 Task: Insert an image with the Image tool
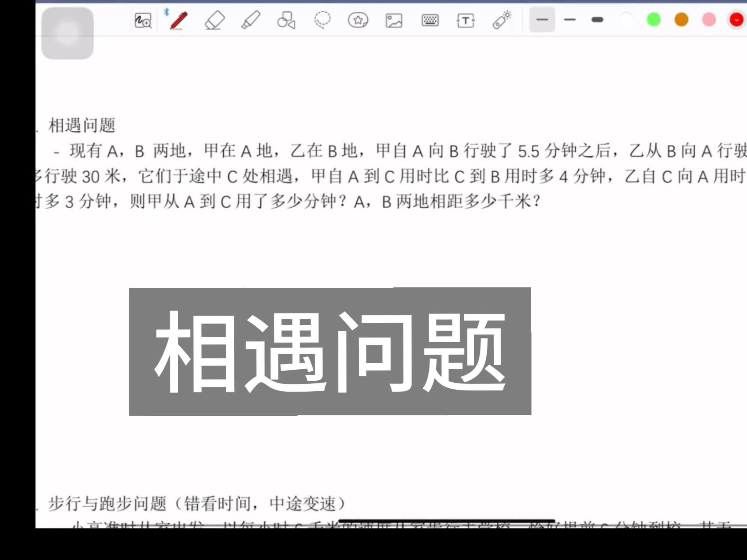coord(394,21)
